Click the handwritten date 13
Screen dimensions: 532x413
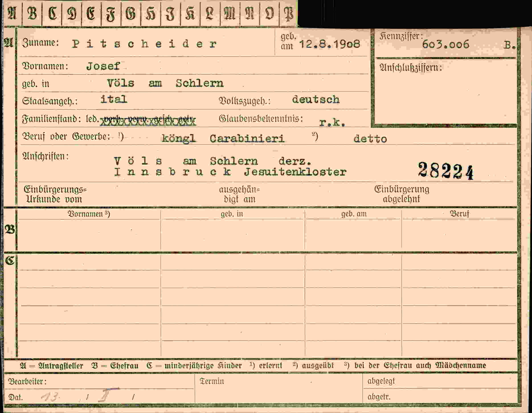50,397
